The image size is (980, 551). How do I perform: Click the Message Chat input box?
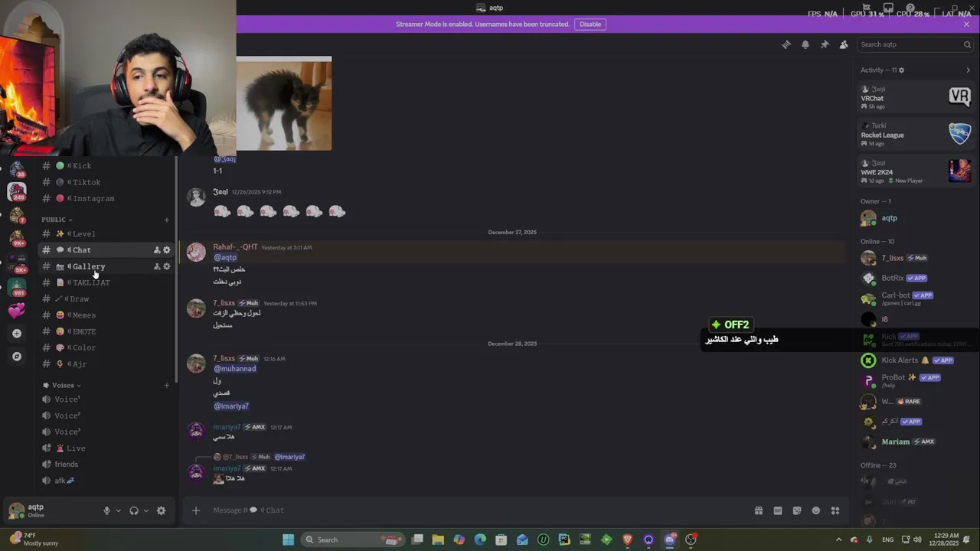[475, 510]
